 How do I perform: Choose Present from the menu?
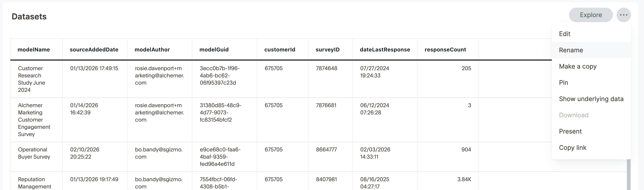[570, 131]
